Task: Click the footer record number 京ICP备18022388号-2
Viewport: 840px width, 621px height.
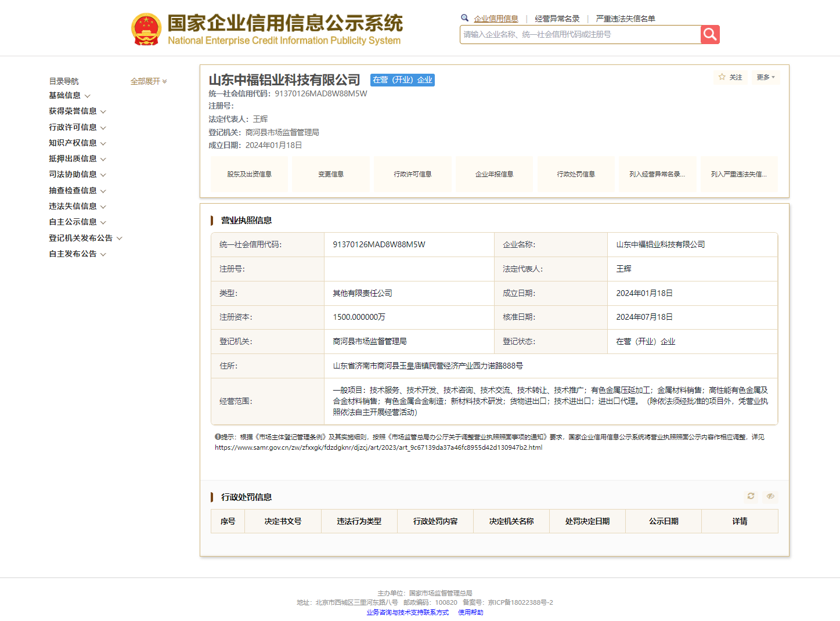Action: click(520, 602)
